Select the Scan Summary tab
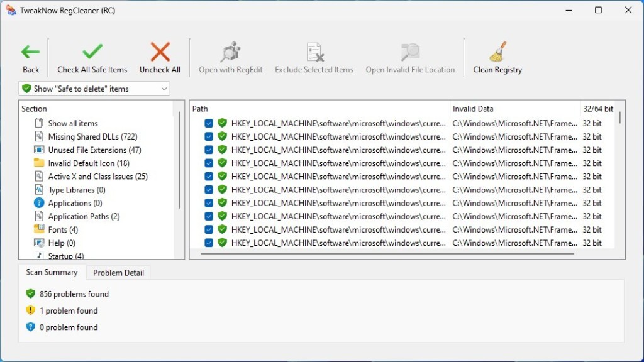The image size is (644, 362). (x=52, y=272)
